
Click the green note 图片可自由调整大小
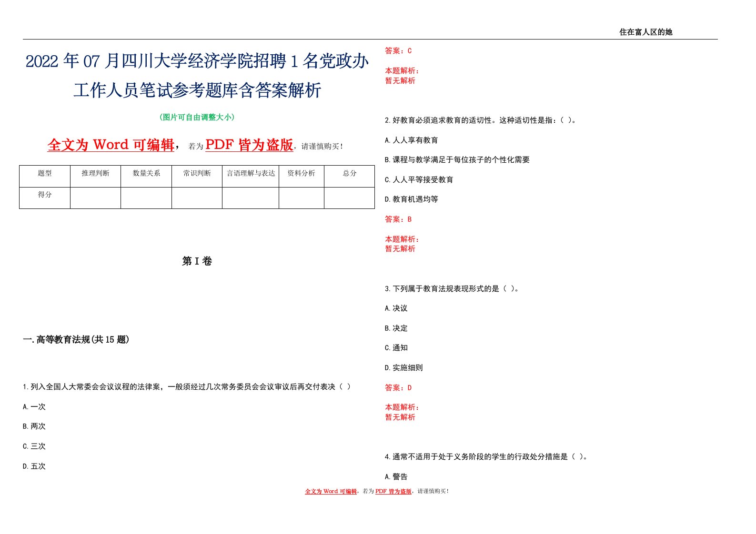pos(197,117)
